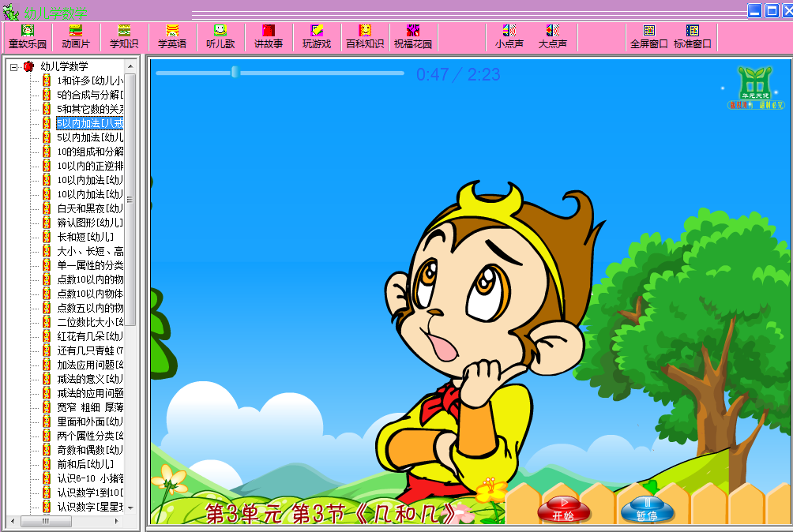Switch to 全屏窗口 fullscreen mode
The height and width of the screenshot is (532, 793).
pos(649,37)
